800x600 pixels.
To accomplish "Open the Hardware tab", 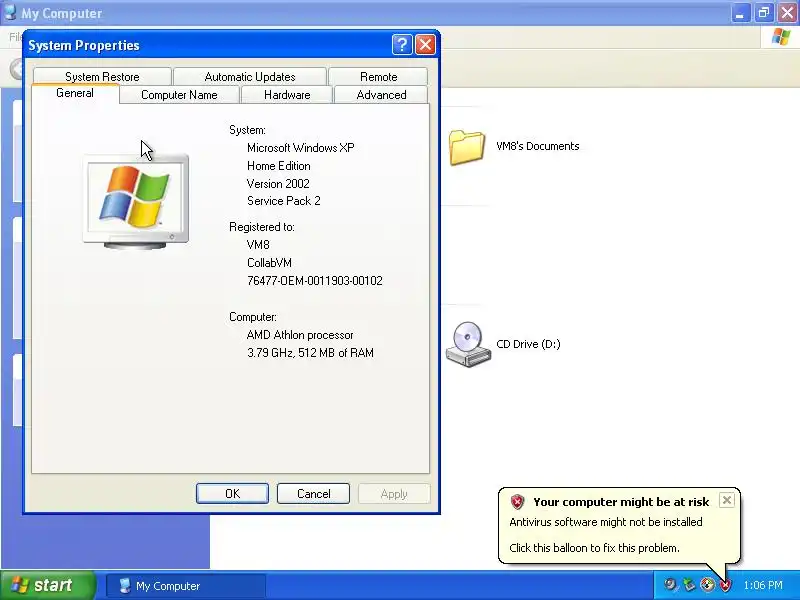I will (287, 95).
